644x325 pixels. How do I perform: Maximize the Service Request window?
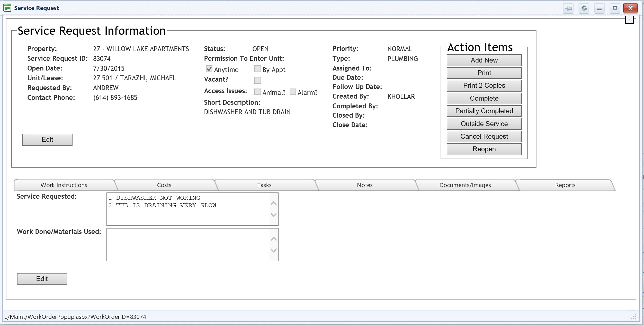click(615, 8)
